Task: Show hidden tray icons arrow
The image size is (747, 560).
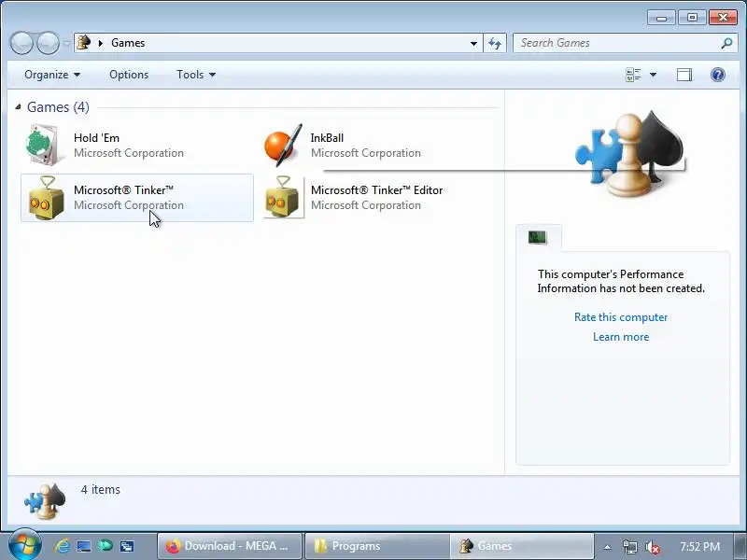Action: coord(607,547)
